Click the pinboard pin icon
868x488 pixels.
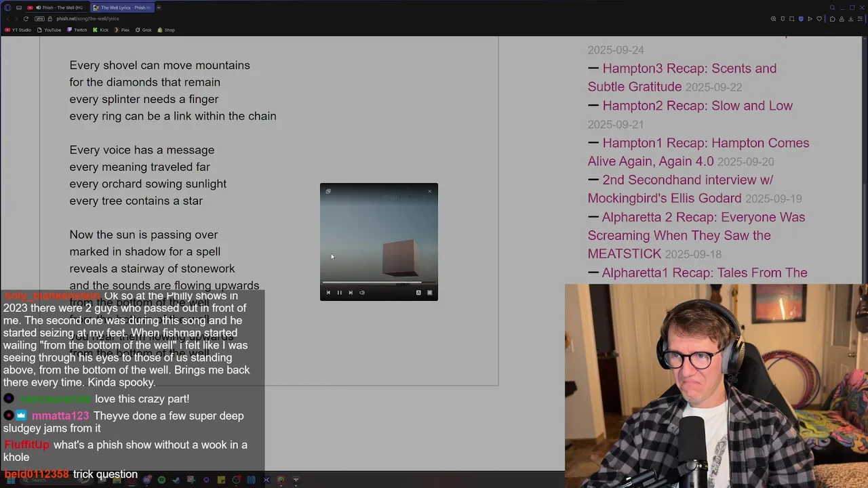tap(783, 19)
